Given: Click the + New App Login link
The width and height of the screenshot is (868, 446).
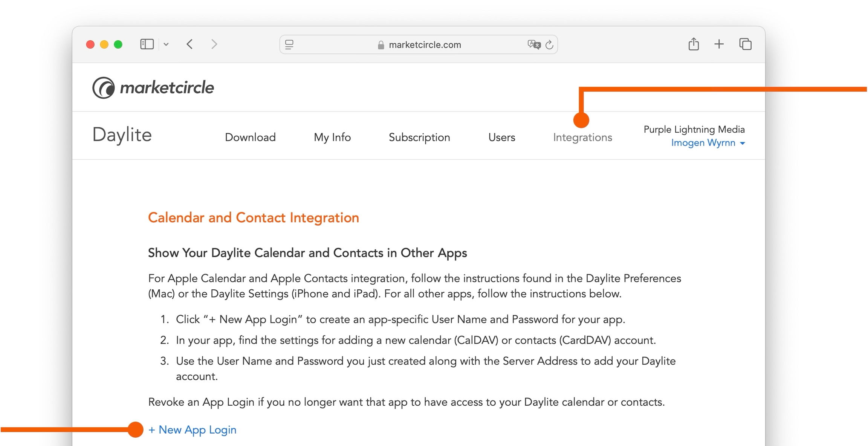Looking at the screenshot, I should click(x=193, y=429).
